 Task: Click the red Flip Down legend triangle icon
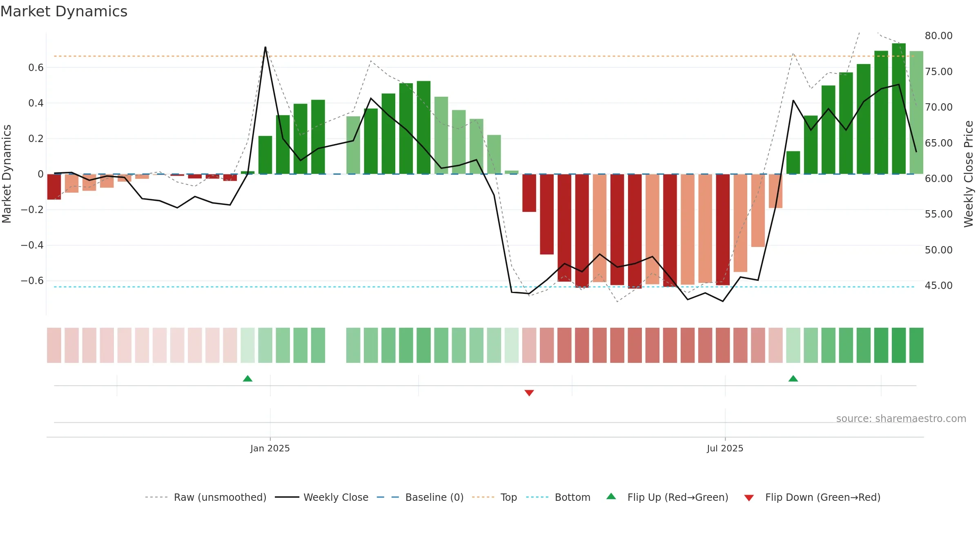749,498
